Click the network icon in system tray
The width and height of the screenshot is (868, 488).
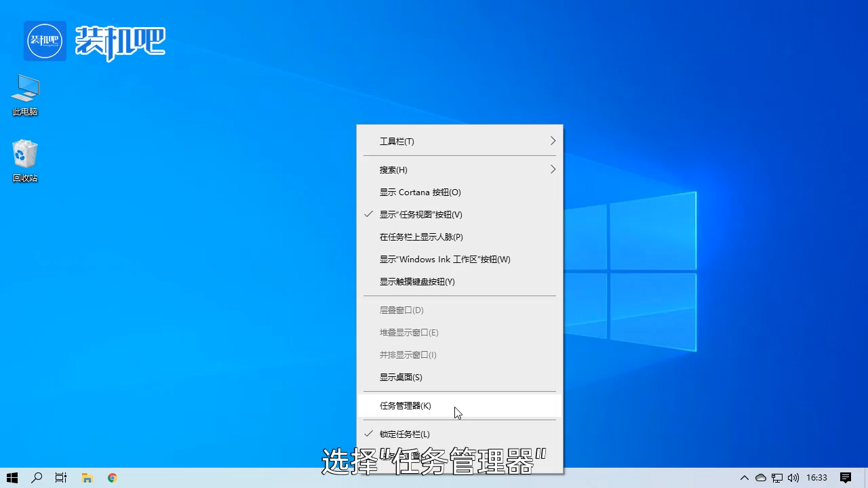pos(777,478)
